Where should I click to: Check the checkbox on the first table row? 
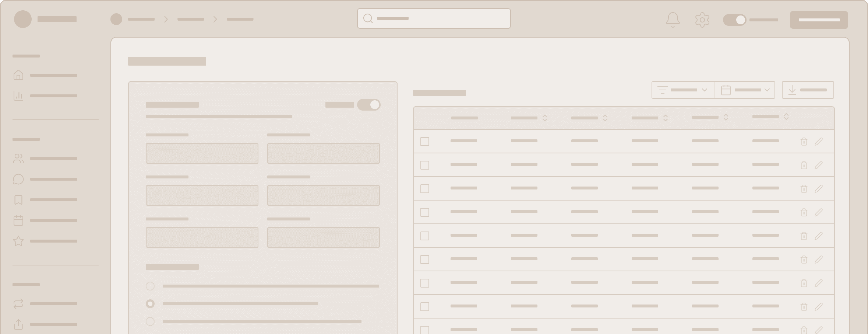425,141
